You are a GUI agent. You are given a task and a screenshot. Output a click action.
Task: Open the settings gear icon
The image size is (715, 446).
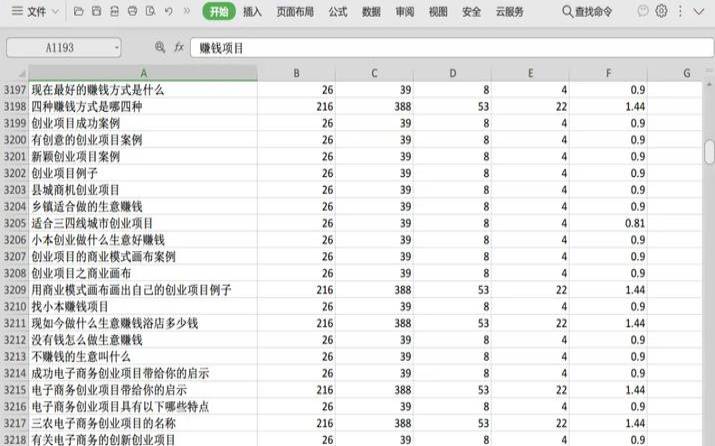(x=661, y=12)
